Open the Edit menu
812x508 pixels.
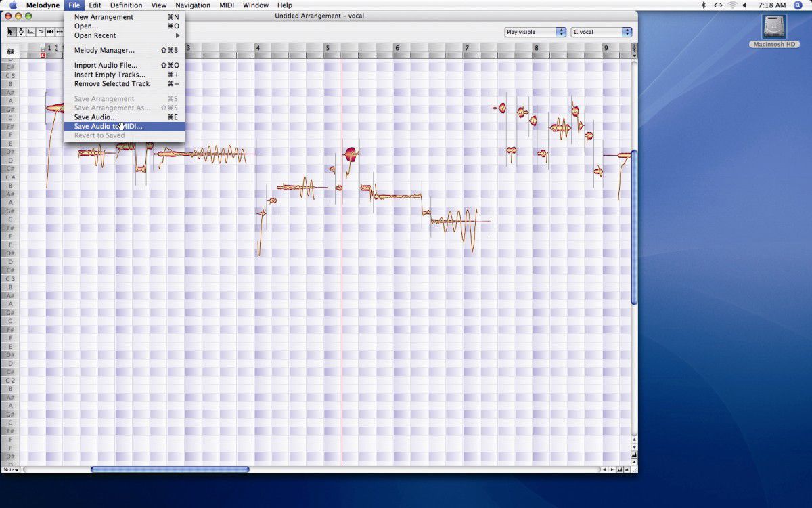pyautogui.click(x=95, y=5)
